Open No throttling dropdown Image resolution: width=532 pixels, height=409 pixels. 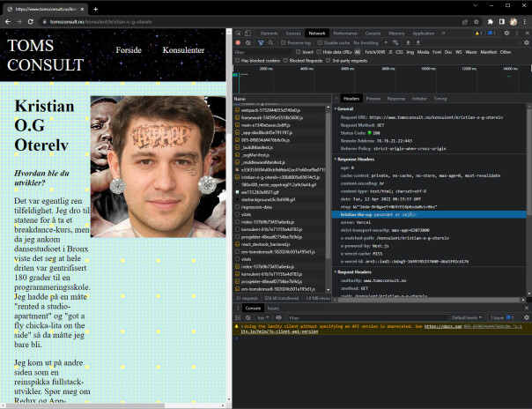point(370,43)
